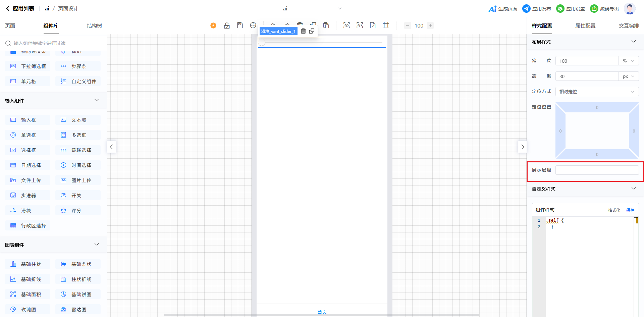The width and height of the screenshot is (644, 317).
Task: Duplicate slider component using copy icon
Action: click(312, 31)
